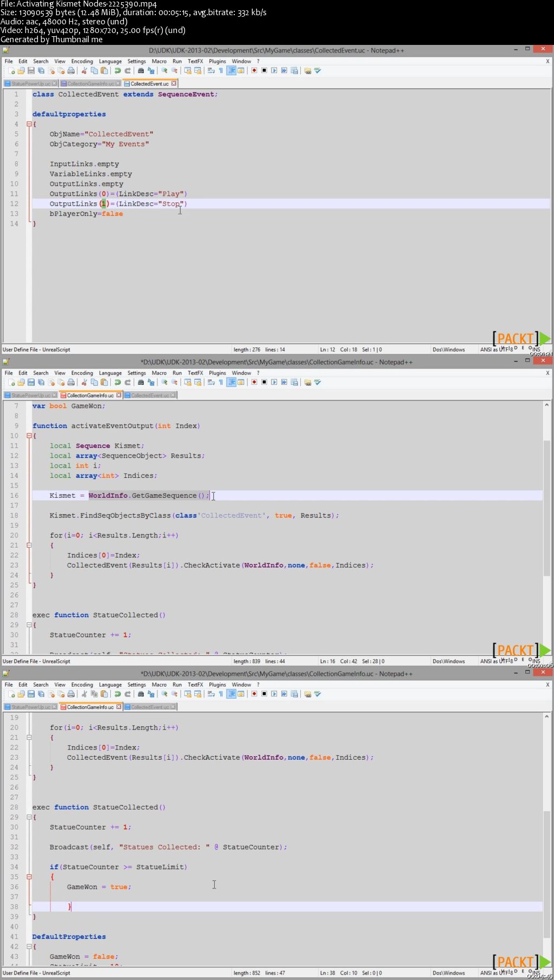Switch to CollectedEvent.uc tab in middle window
The height and width of the screenshot is (980, 554).
(150, 396)
